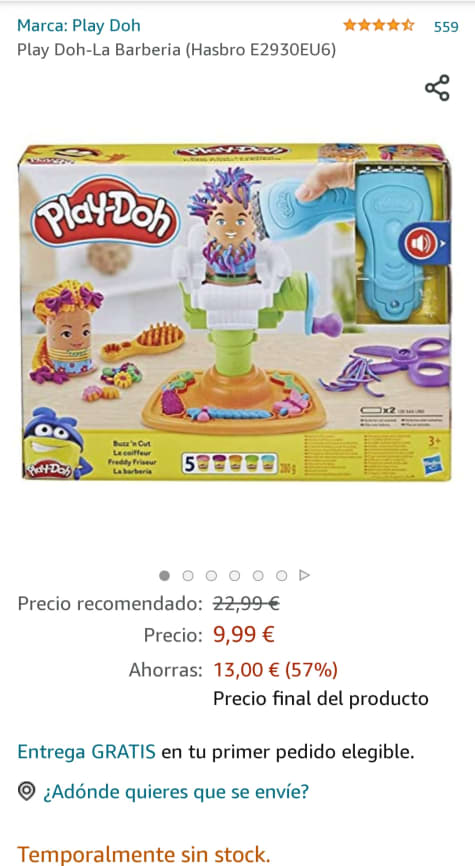Screen dimensions: 475x866
Task: Select the third image carousel dot
Action: click(211, 575)
